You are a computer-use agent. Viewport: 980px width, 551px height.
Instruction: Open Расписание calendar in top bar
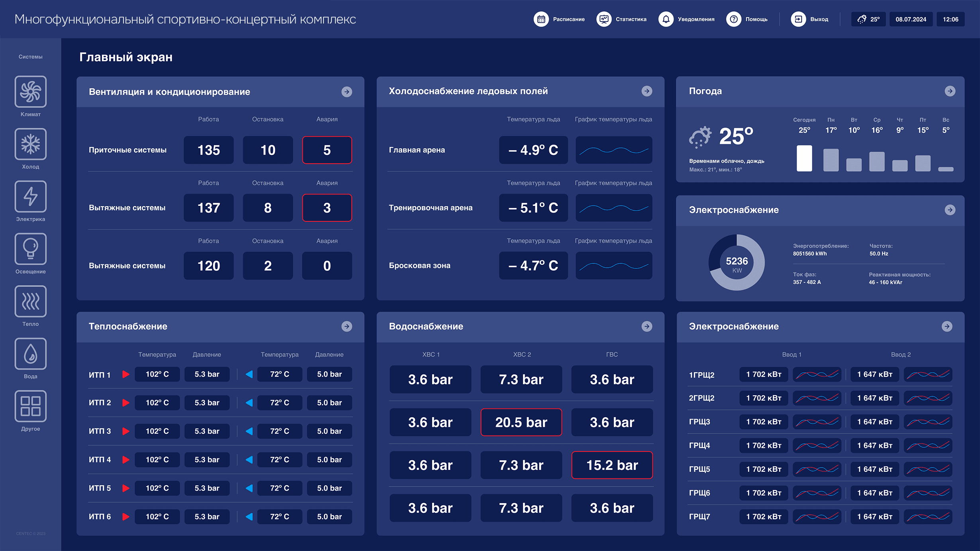coord(541,19)
